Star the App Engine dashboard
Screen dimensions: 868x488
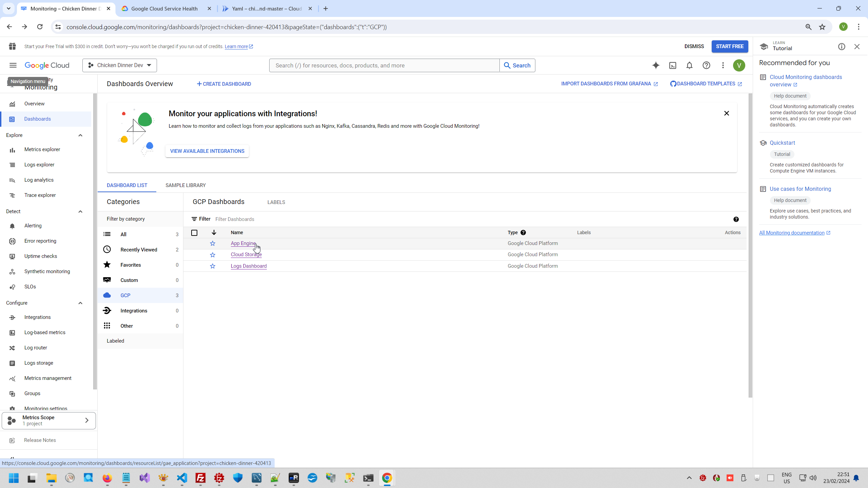213,243
